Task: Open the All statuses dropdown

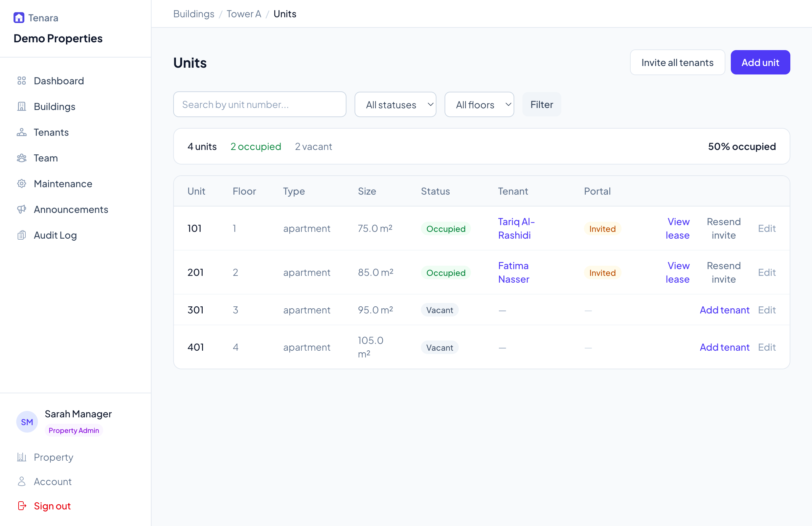Action: click(x=395, y=105)
